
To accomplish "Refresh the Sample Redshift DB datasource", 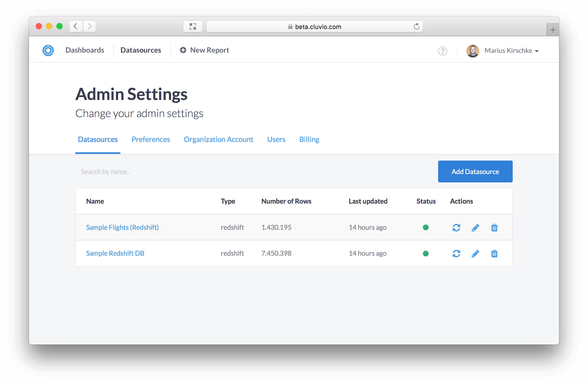I will click(x=456, y=253).
